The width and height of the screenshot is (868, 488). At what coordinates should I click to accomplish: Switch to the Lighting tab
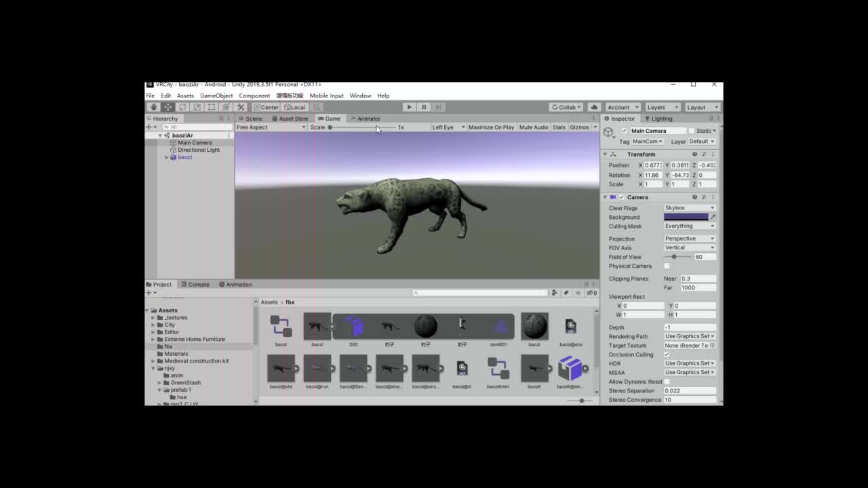[658, 119]
